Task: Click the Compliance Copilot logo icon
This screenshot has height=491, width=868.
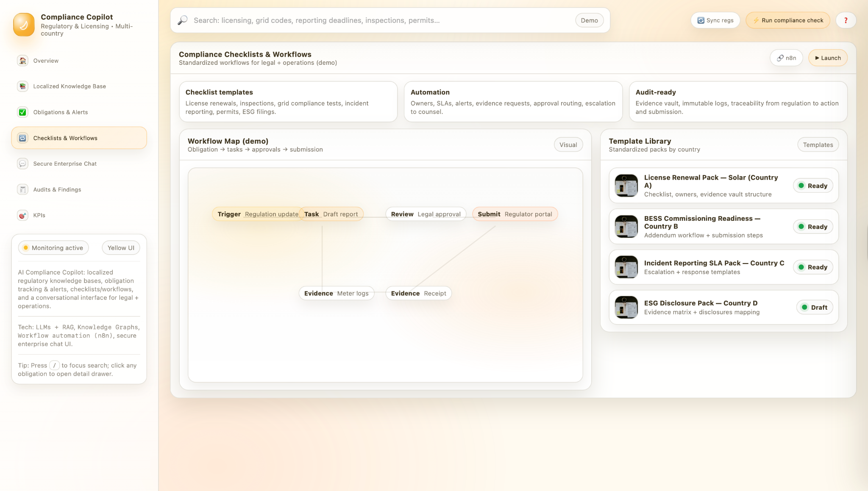Action: [24, 25]
